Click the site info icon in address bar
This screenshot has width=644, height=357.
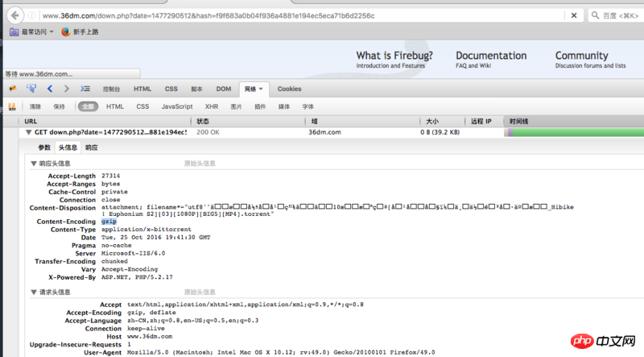pos(31,15)
